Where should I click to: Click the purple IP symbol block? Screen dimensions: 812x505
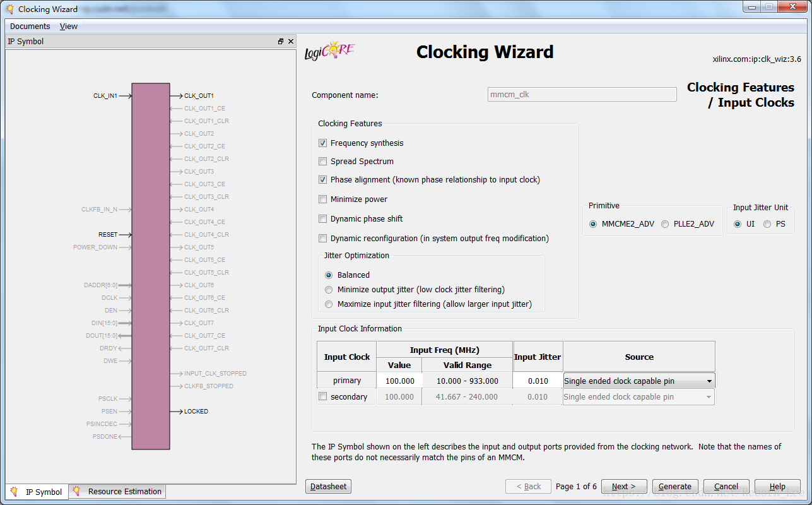pos(151,266)
